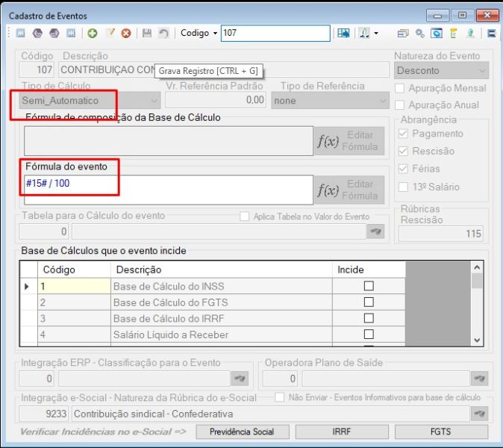Check the 13º Salário checkbox

[x=403, y=187]
